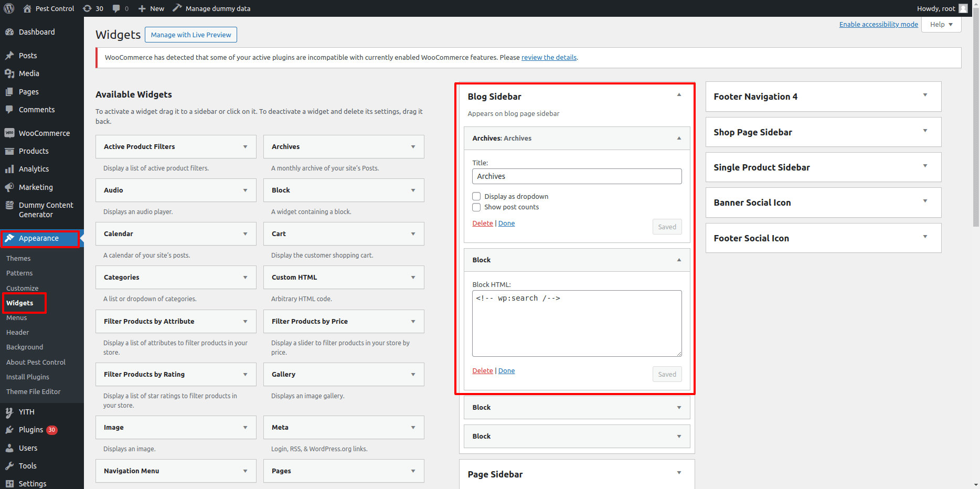Expand the Footer Navigation 4 widget area
980x489 pixels.
pyautogui.click(x=925, y=95)
